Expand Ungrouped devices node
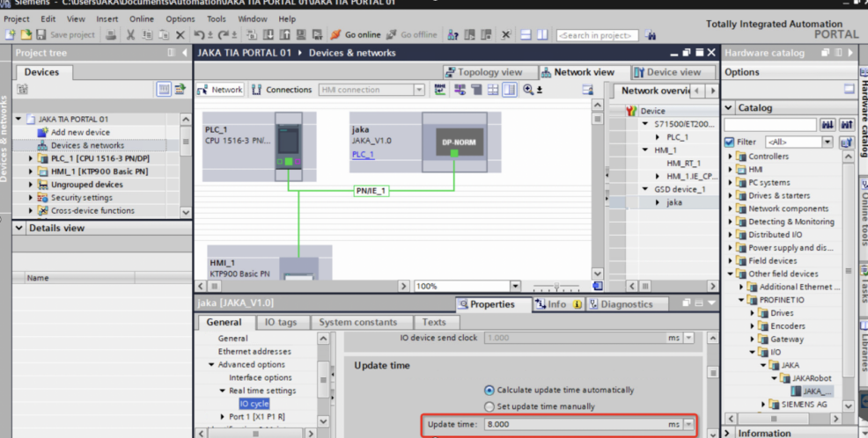Screen dimensions: 868x438 coord(31,184)
